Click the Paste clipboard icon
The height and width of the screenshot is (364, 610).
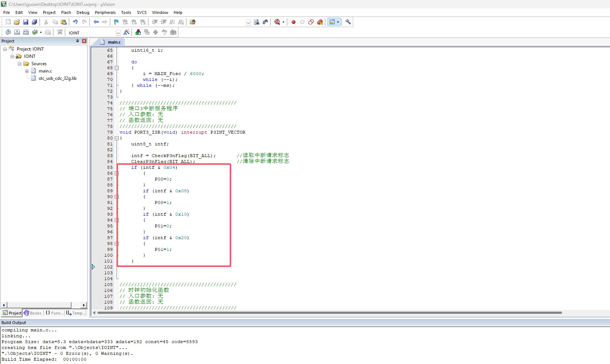[64, 22]
